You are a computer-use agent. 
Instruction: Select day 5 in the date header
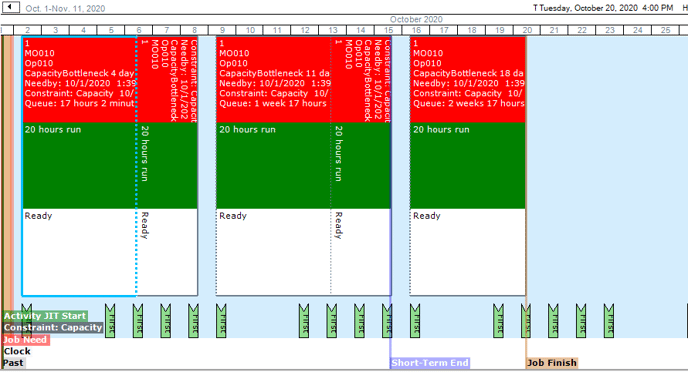pos(111,30)
